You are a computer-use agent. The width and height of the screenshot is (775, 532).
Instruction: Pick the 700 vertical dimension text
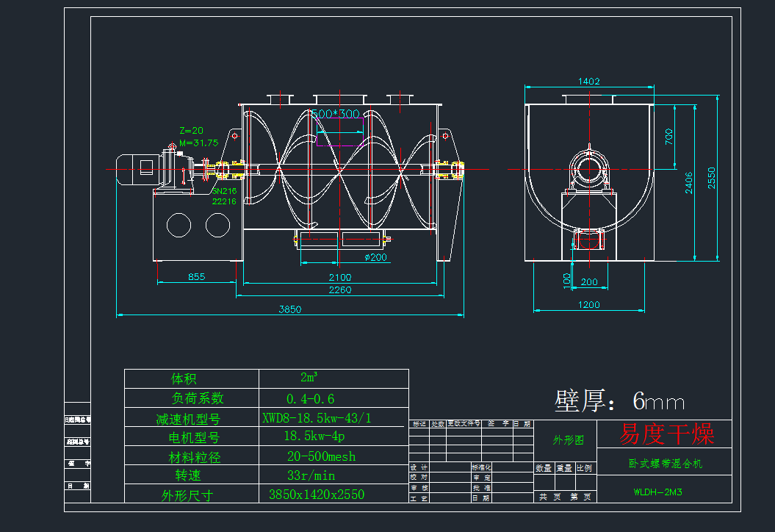tap(668, 137)
